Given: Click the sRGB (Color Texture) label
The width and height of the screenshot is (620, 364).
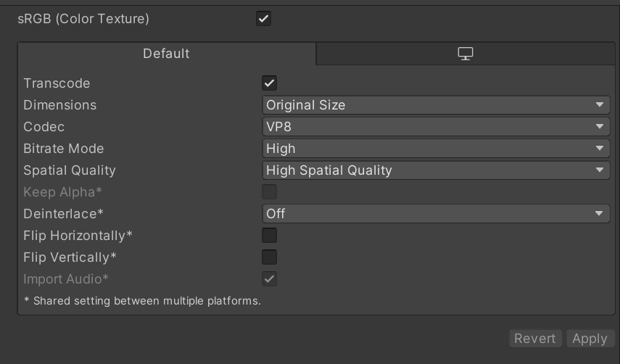Looking at the screenshot, I should click(83, 19).
